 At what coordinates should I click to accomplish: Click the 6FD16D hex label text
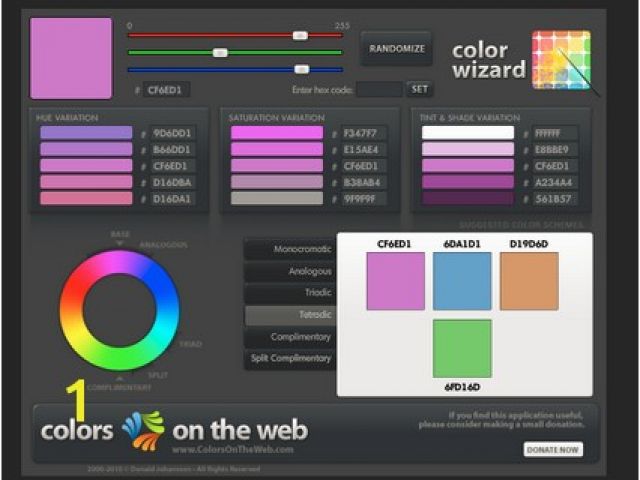tap(462, 387)
